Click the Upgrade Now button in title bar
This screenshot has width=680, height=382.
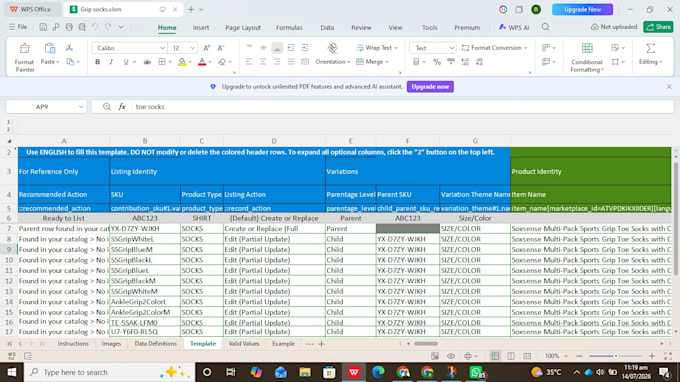tap(582, 9)
